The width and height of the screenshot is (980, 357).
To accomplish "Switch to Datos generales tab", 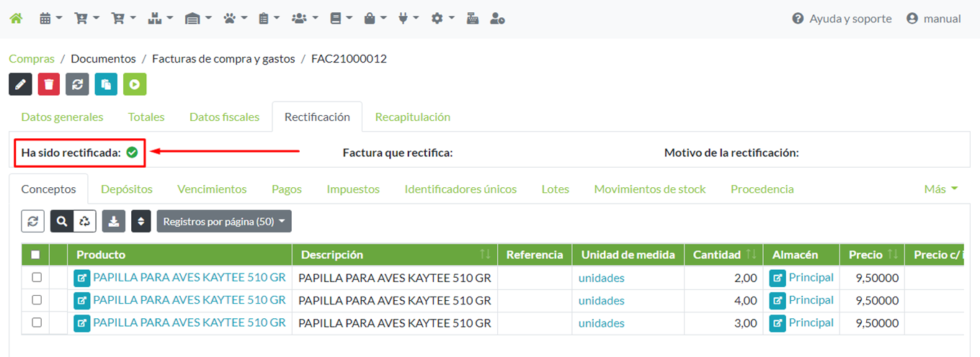I will (62, 117).
